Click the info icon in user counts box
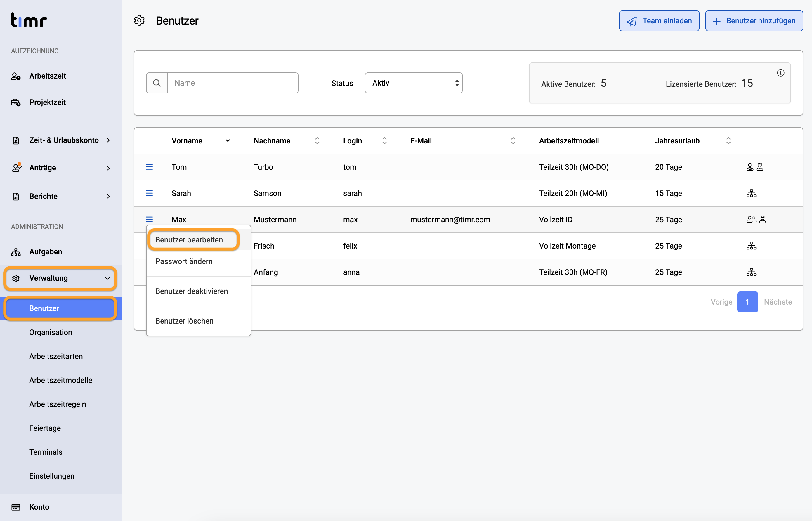The height and width of the screenshot is (521, 812). click(x=780, y=73)
